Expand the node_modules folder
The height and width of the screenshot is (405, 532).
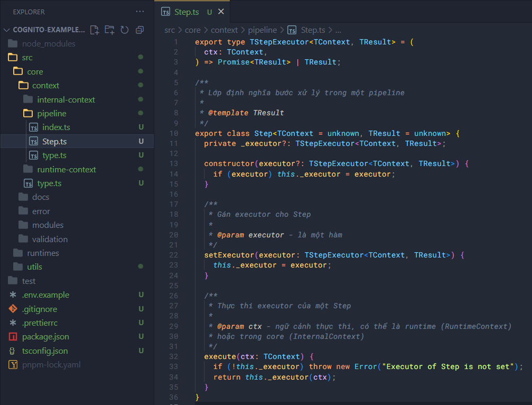[49, 44]
